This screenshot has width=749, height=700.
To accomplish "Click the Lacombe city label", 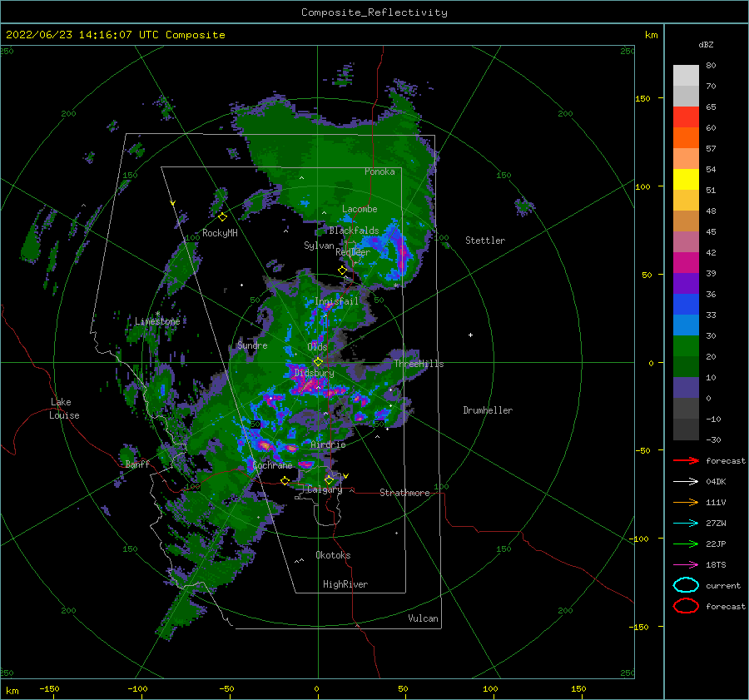I will coord(360,209).
